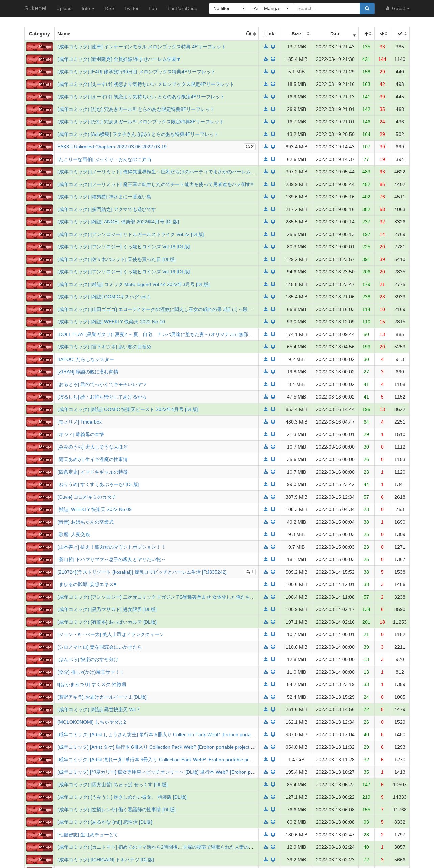The width and height of the screenshot is (434, 868).
Task: Open magnet link for Tinderbox row
Action: [273, 422]
